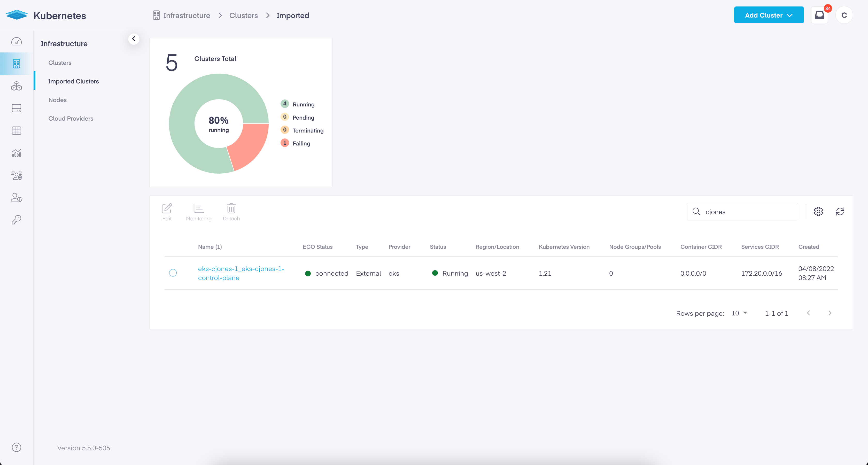Open the user avatar C menu
This screenshot has width=868, height=465.
pos(844,15)
